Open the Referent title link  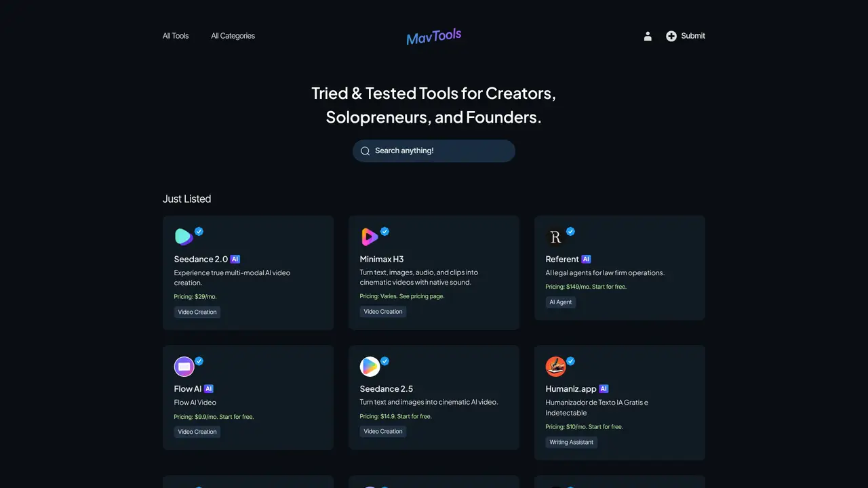click(562, 259)
